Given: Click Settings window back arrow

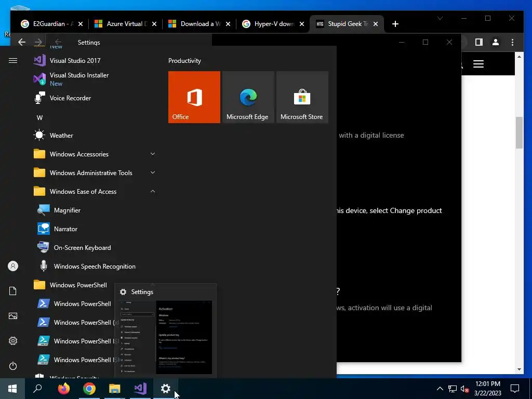Looking at the screenshot, I should tap(58, 42).
